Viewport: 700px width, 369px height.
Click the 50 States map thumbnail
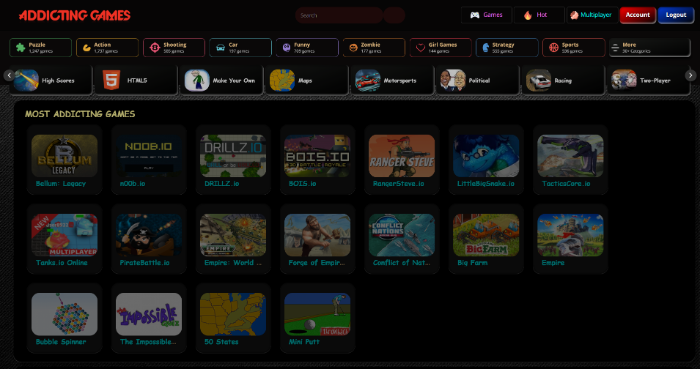[233, 314]
